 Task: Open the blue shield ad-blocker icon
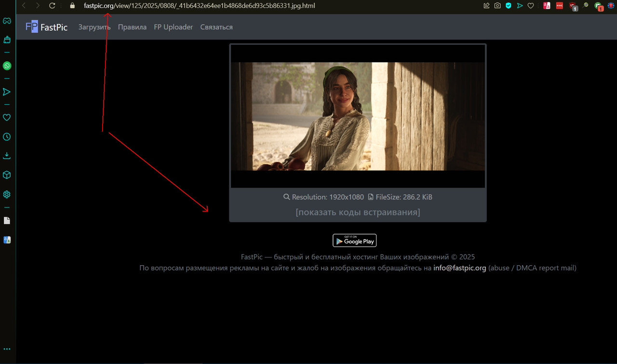pos(508,6)
